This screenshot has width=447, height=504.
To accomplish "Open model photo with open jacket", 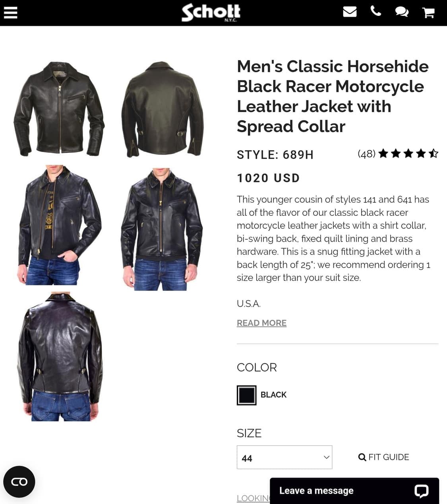I will pos(59,225).
